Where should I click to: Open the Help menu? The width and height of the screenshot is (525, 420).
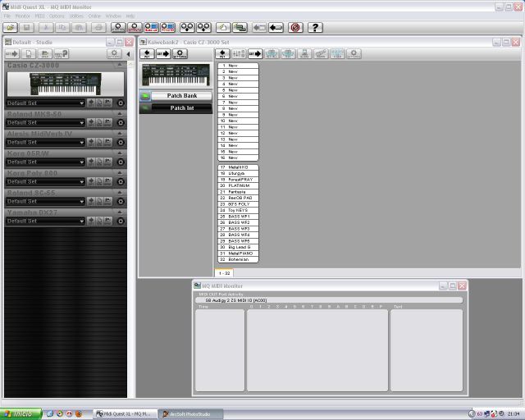tap(130, 16)
